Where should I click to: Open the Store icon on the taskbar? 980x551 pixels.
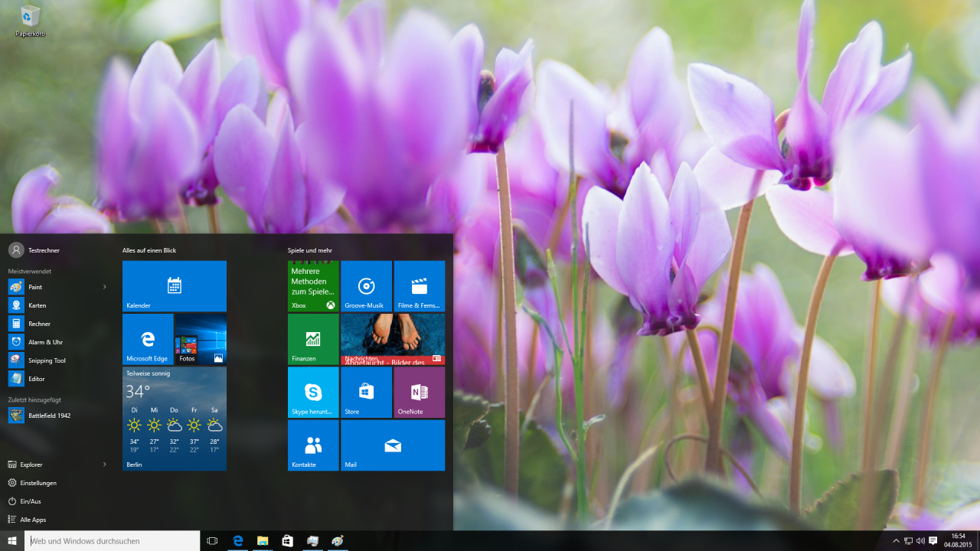tap(287, 541)
